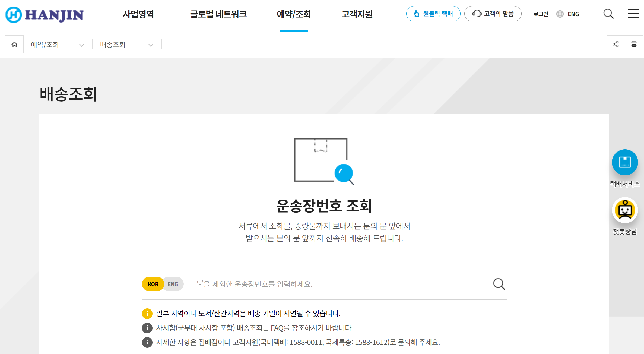Open the 글로벌 네트워크 menu

219,14
